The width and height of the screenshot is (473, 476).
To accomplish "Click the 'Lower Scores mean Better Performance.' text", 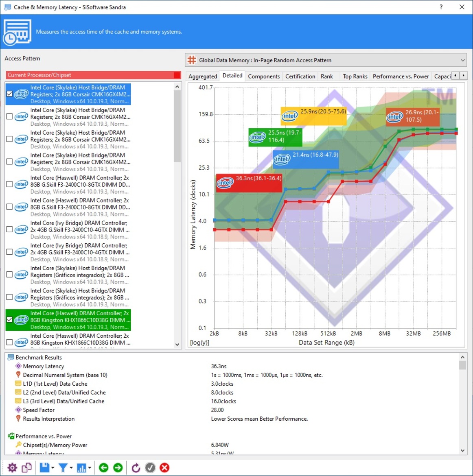I will click(x=259, y=419).
